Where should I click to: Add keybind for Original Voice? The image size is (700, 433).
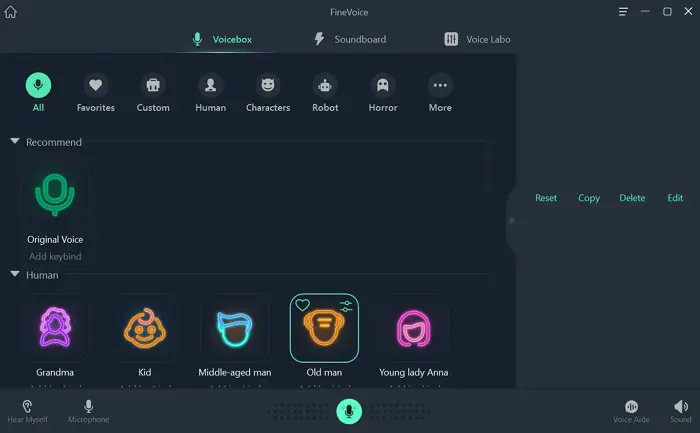pyautogui.click(x=55, y=256)
